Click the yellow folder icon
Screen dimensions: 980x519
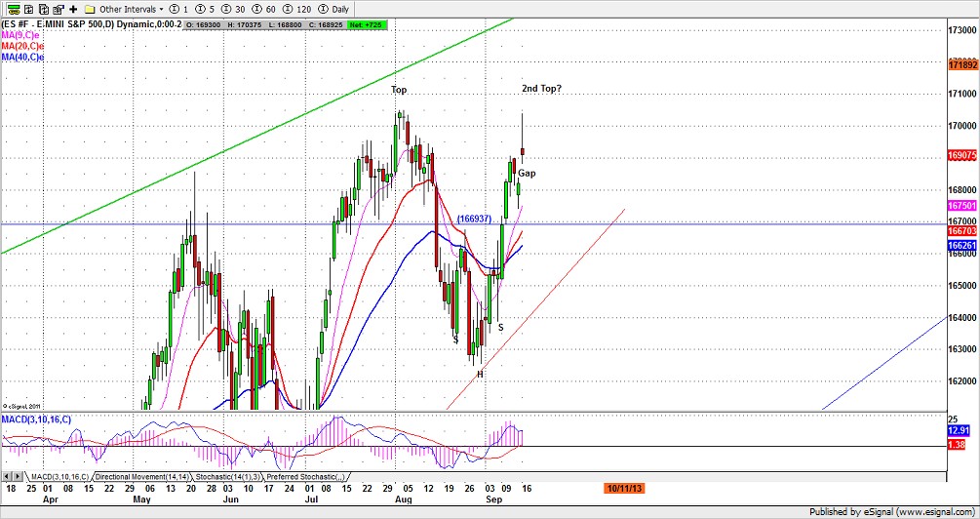pos(89,8)
